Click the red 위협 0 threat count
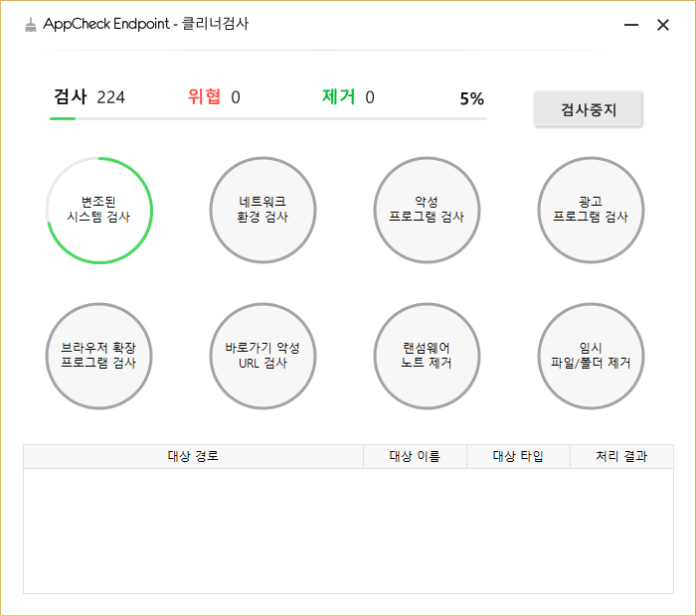The height and width of the screenshot is (616, 696). tap(214, 97)
